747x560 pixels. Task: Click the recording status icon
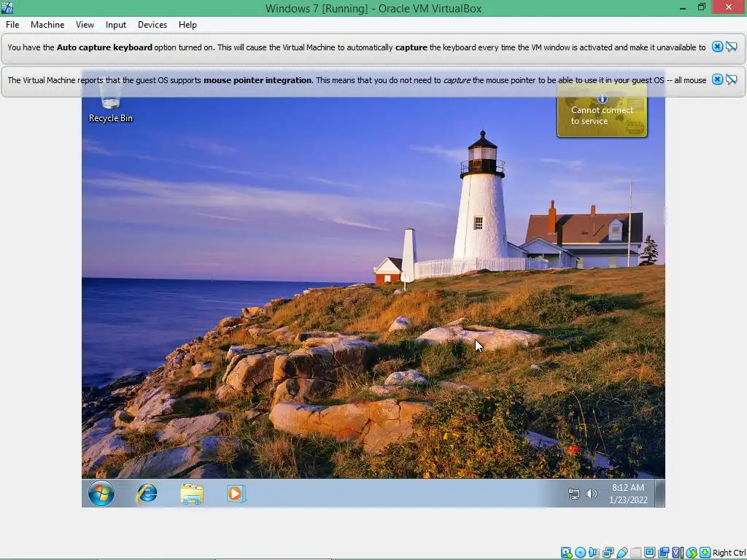tap(663, 553)
